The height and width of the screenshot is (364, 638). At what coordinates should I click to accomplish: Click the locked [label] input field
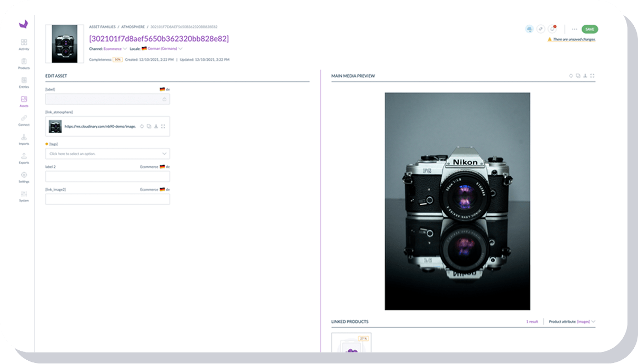click(x=107, y=99)
